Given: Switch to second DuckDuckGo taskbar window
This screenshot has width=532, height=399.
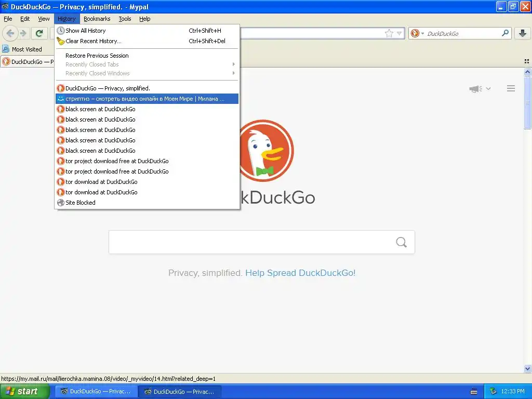Looking at the screenshot, I should (180, 391).
